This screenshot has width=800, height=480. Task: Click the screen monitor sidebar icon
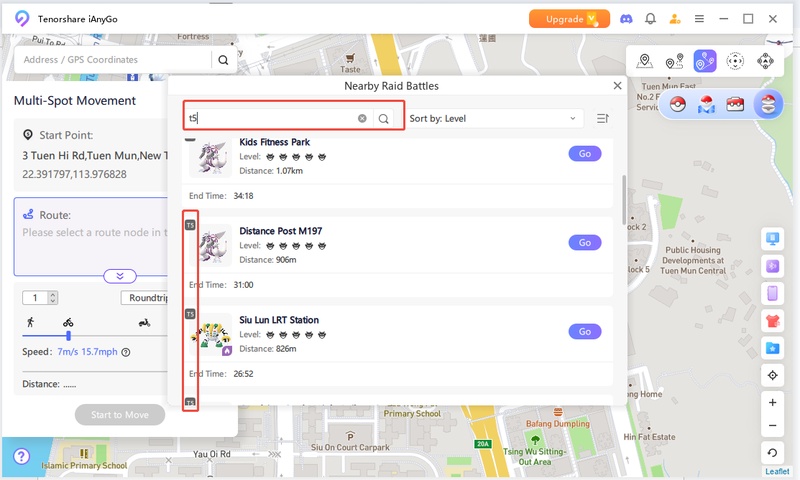pyautogui.click(x=772, y=239)
